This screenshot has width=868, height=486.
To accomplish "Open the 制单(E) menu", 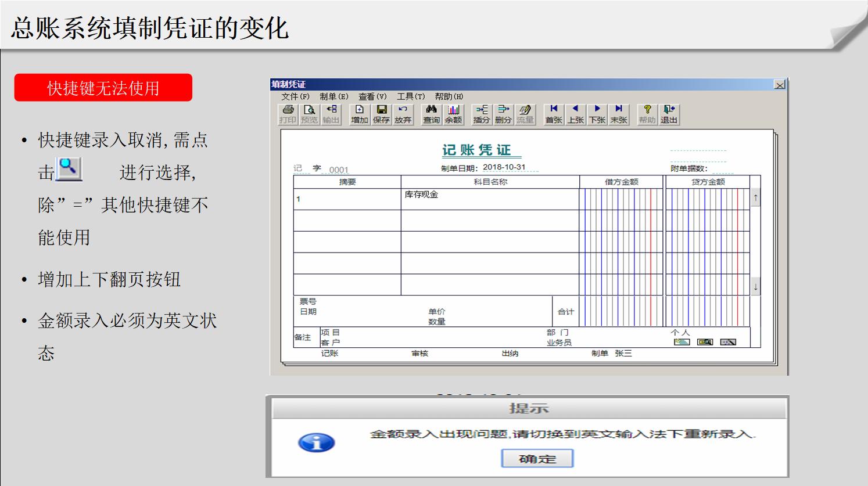I will point(333,96).
